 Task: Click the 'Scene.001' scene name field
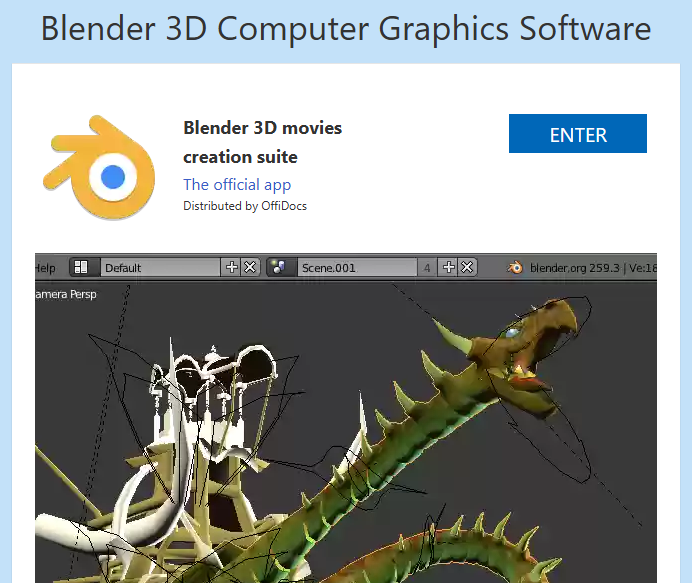357,267
